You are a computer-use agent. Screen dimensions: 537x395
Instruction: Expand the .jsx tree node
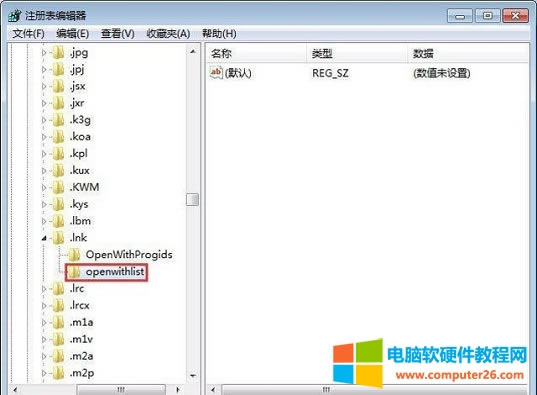[44, 86]
